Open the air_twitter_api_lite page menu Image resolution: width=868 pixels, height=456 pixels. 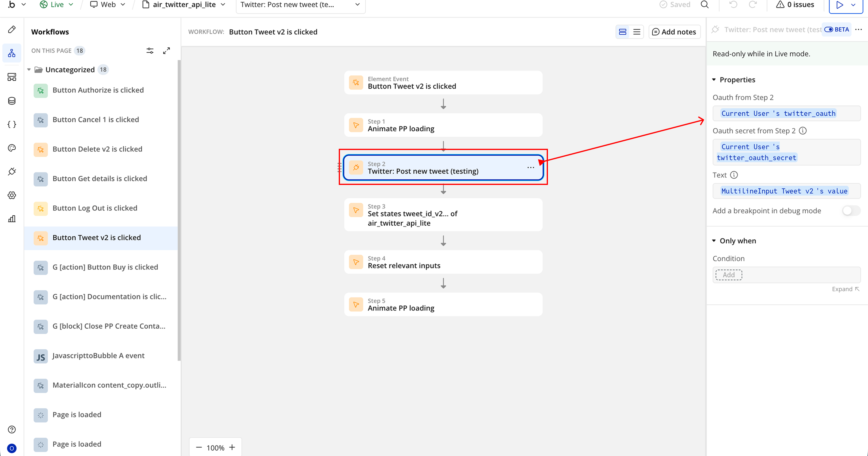click(184, 5)
